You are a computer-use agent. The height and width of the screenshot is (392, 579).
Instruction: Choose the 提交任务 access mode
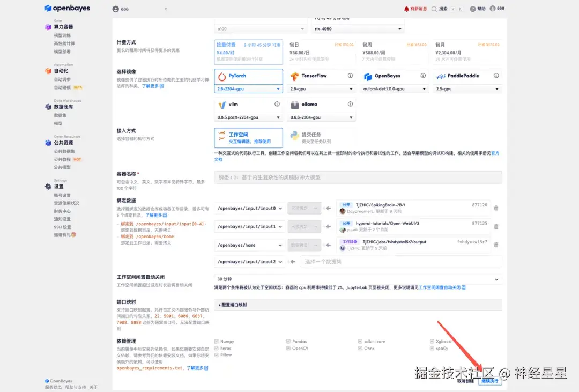321,138
